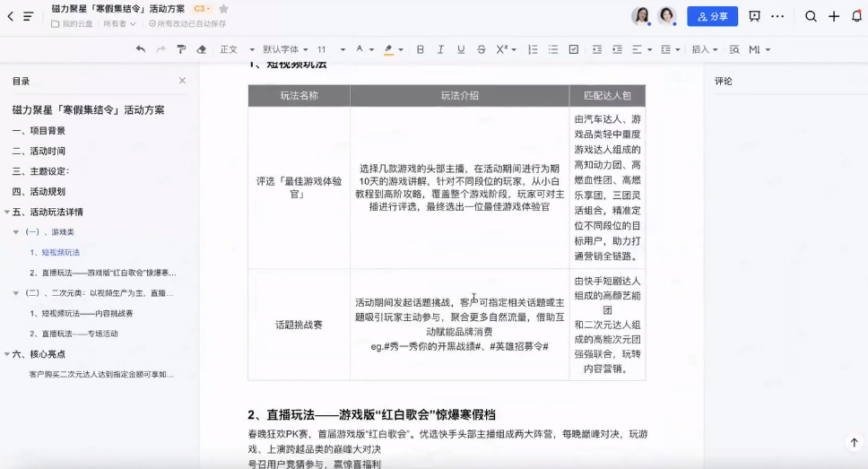The width and height of the screenshot is (868, 469).
Task: Navigate to 一、项目背景 section
Action: click(x=39, y=131)
